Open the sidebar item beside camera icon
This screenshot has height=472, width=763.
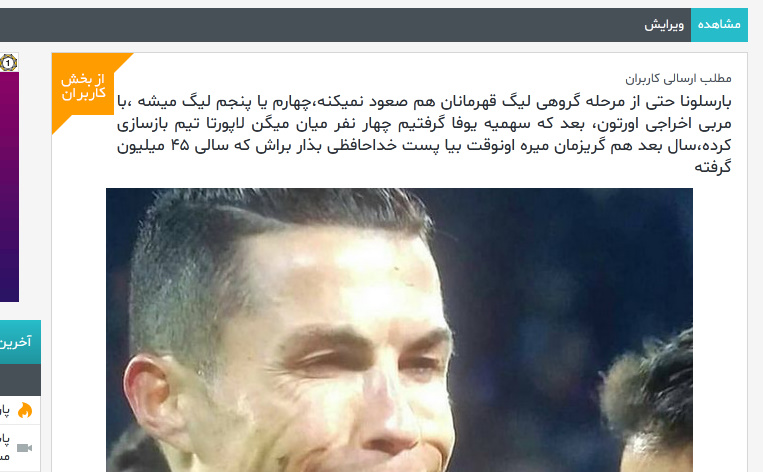coord(4,448)
